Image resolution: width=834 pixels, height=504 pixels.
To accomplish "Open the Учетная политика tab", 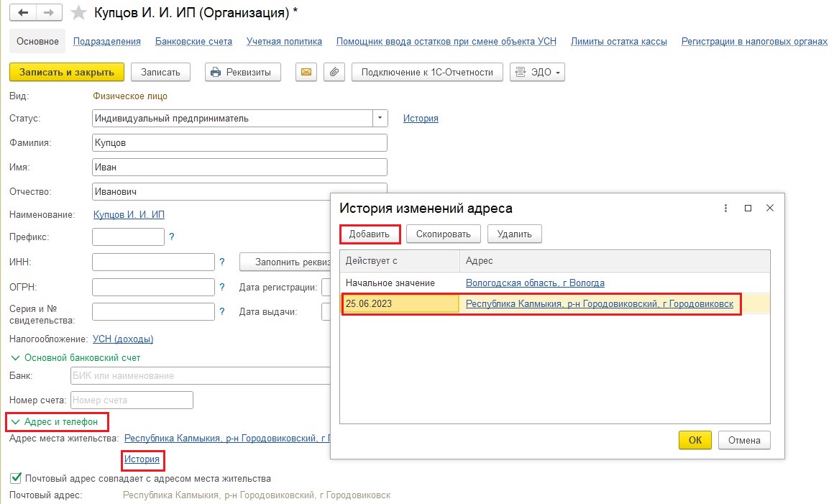I will click(284, 42).
